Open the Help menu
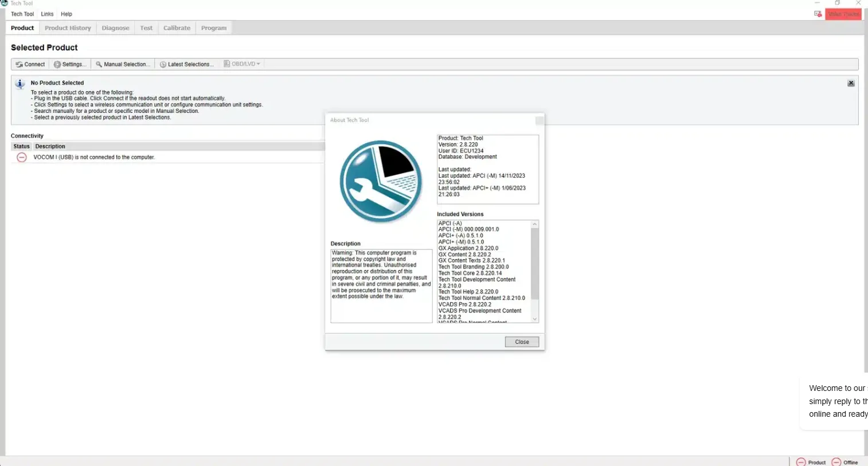 pyautogui.click(x=67, y=14)
